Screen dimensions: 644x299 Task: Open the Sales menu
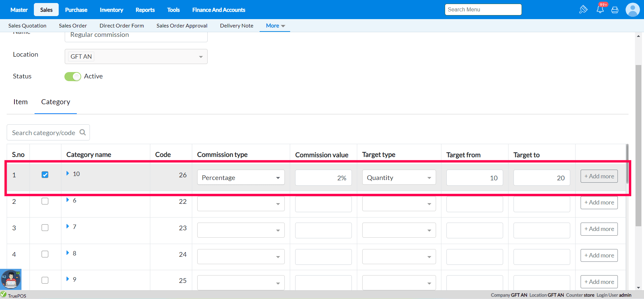point(46,10)
